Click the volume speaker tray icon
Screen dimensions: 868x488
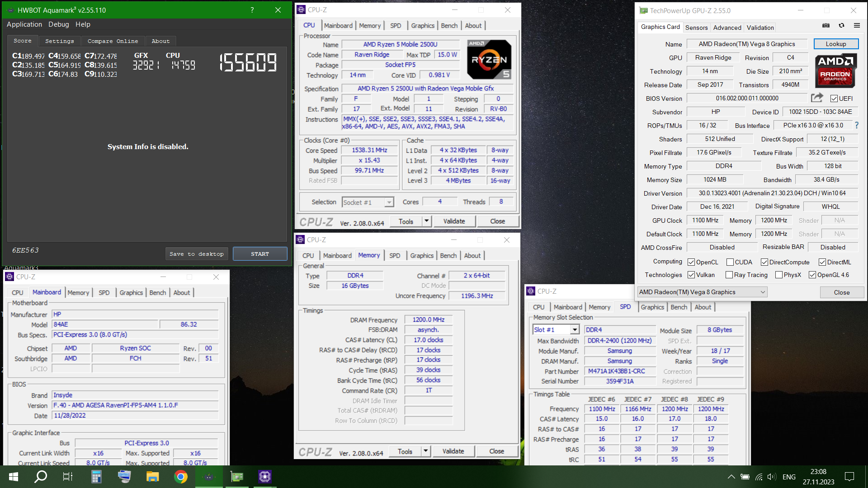[x=772, y=477]
